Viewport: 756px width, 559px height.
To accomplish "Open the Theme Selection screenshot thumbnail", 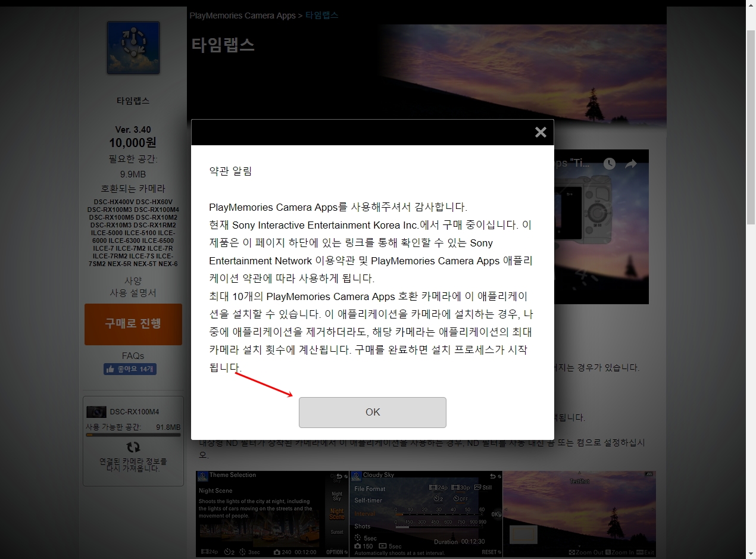I will point(273,514).
